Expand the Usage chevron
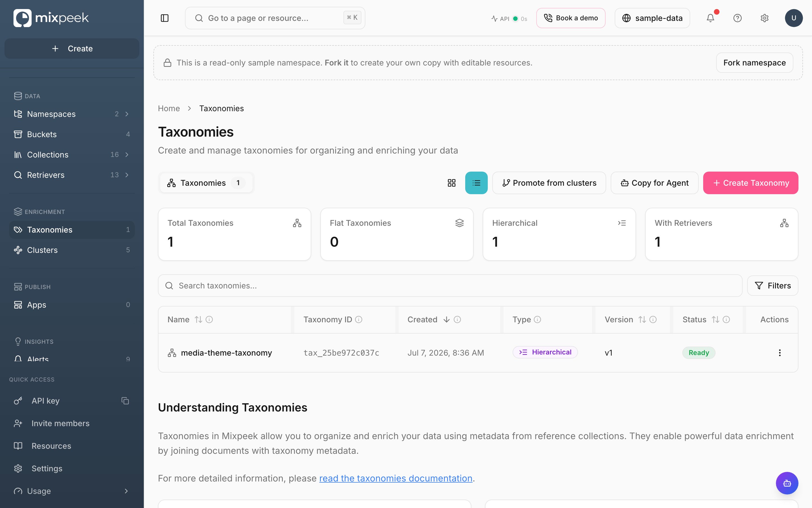The width and height of the screenshot is (812, 508). click(126, 491)
